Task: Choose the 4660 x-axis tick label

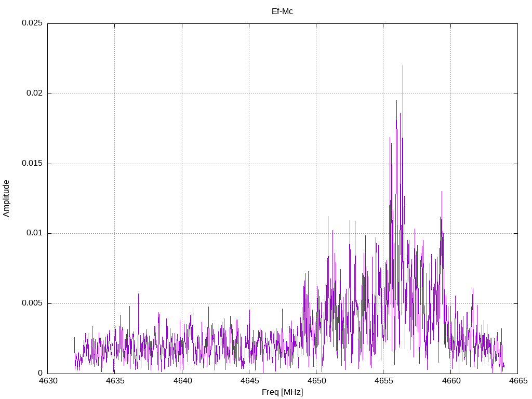Action: pyautogui.click(x=450, y=381)
